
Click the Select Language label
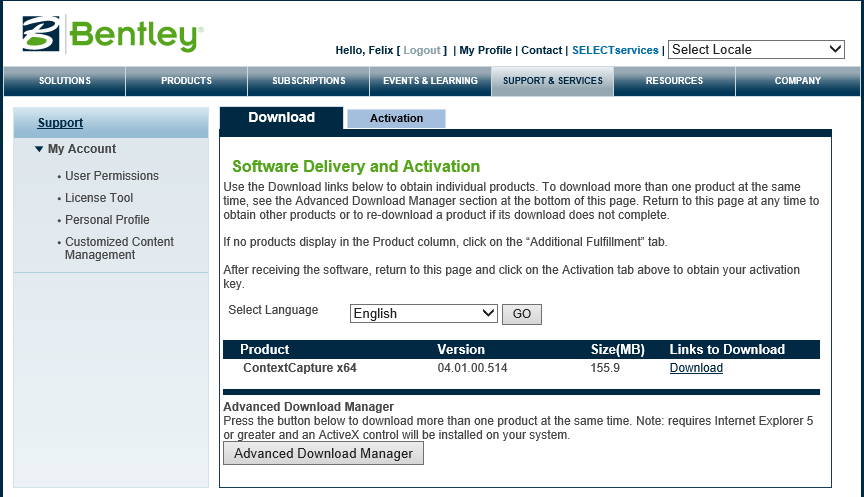point(273,310)
